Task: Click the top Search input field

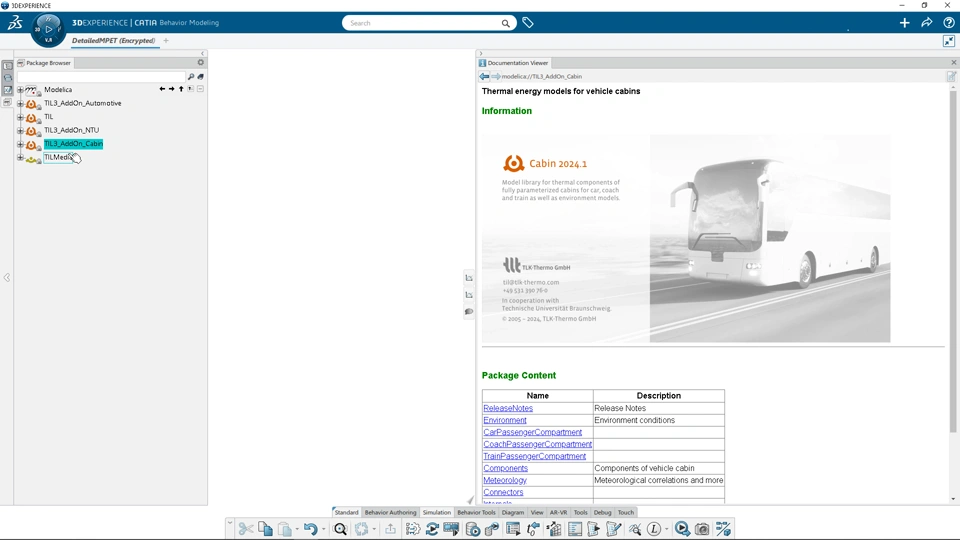Action: [x=422, y=23]
